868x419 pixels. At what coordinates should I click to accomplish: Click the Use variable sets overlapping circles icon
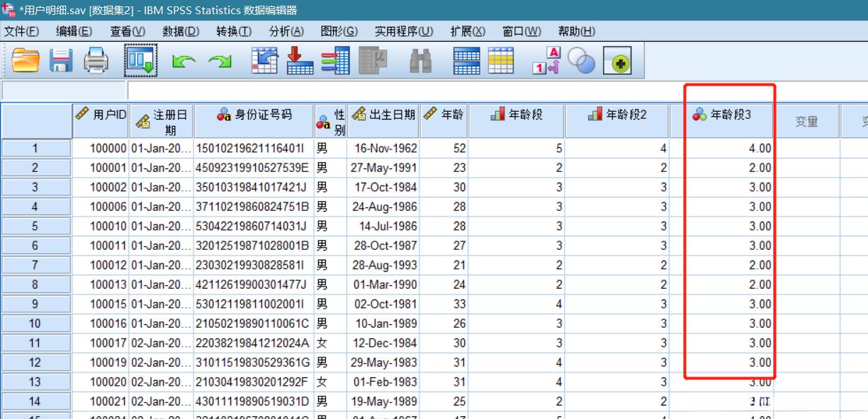tap(582, 61)
